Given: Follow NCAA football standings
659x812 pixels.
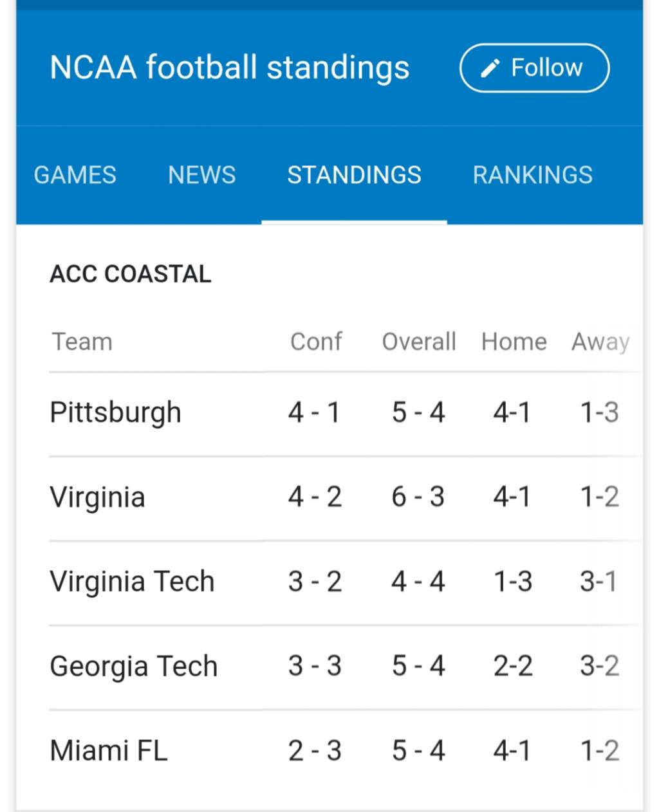Looking at the screenshot, I should point(534,68).
